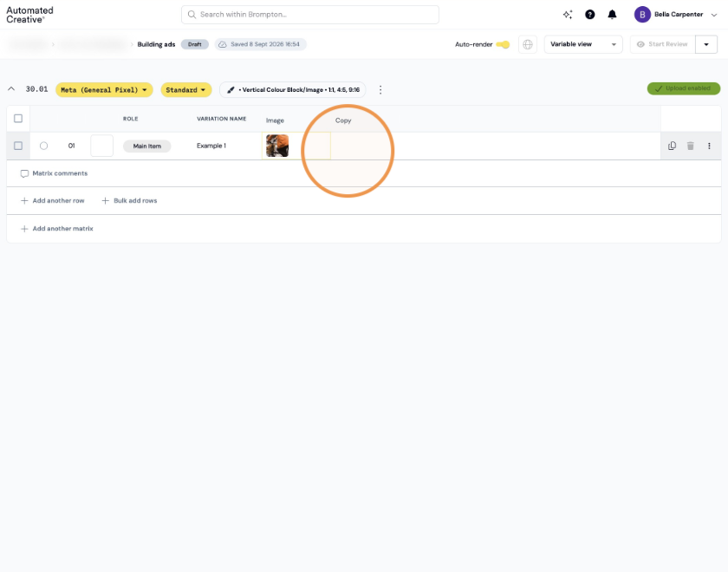Screen dimensions: 728x572
Task: Open the Start Review split arrow dropdown
Action: click(x=706, y=44)
